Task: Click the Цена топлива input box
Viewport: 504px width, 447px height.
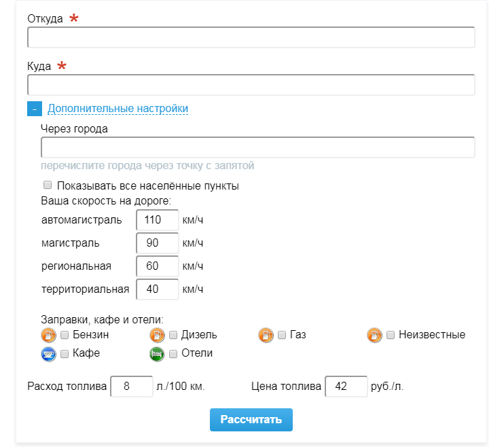Action: point(346,387)
